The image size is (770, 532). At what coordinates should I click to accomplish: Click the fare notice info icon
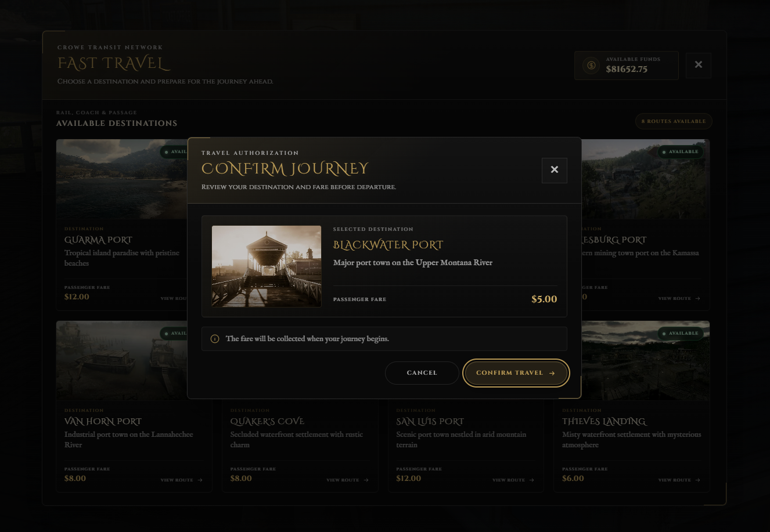215,339
